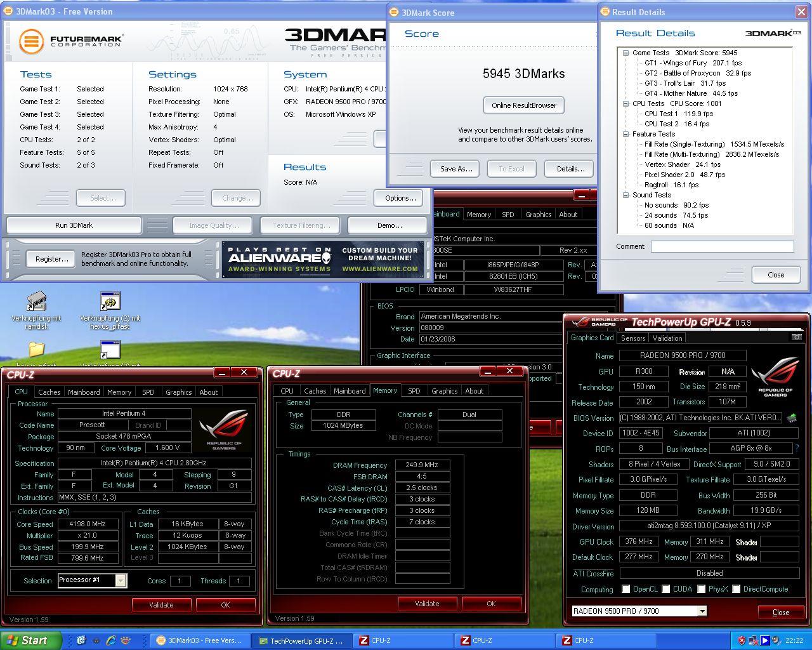Click Close button in GPU-Z window
The width and height of the screenshot is (812, 650).
tap(781, 613)
